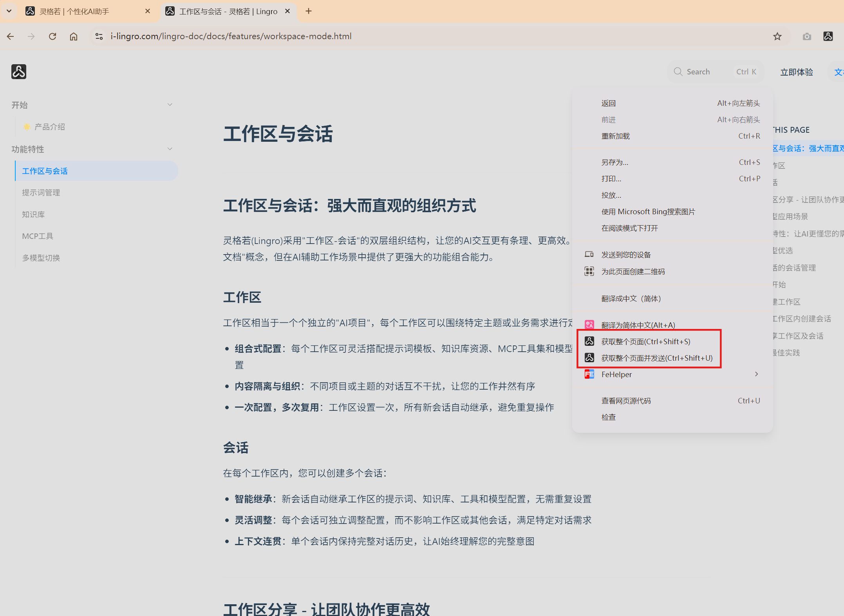
Task: Open a new tab with the plus button
Action: click(x=309, y=11)
